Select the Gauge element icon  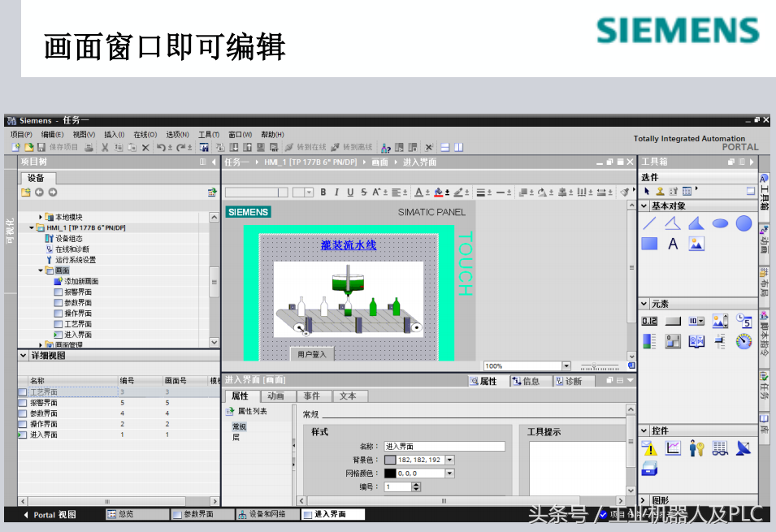tap(743, 342)
